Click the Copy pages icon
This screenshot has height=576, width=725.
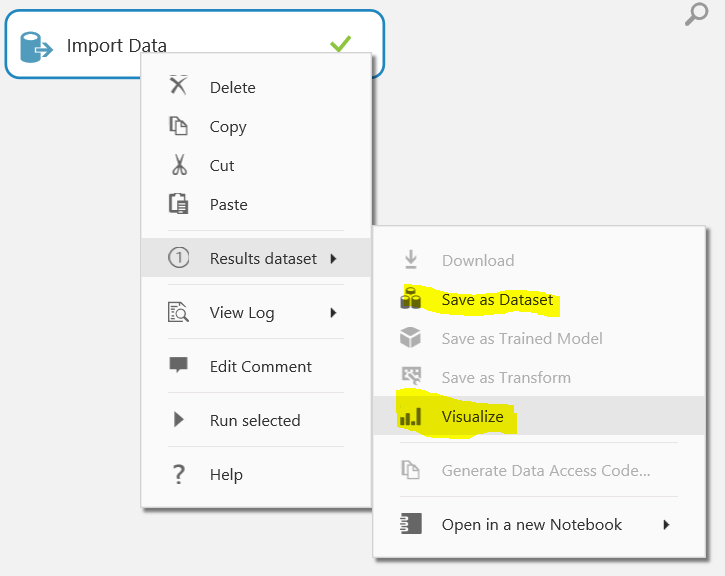click(178, 126)
